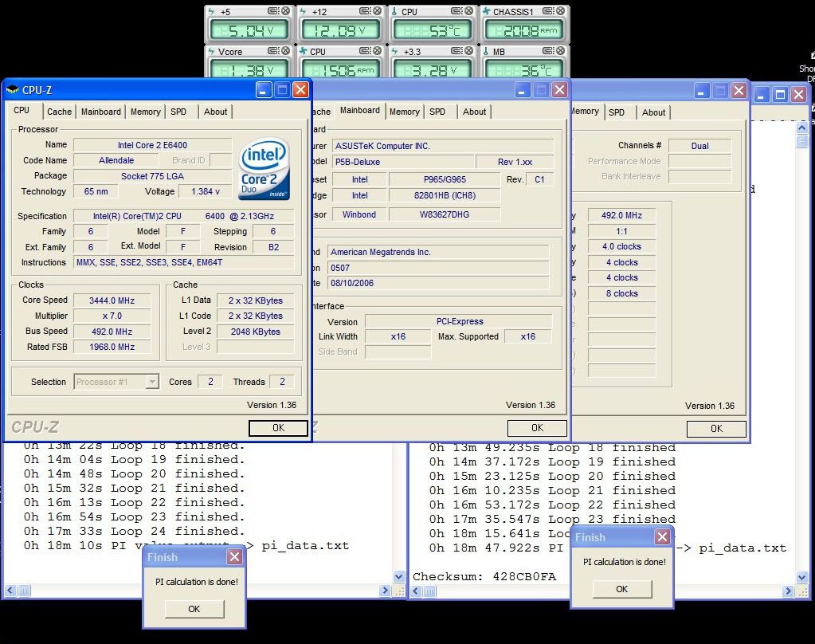The width and height of the screenshot is (815, 644).
Task: Click the lightning bolt icon on the +3.3 gadget
Action: (x=394, y=52)
